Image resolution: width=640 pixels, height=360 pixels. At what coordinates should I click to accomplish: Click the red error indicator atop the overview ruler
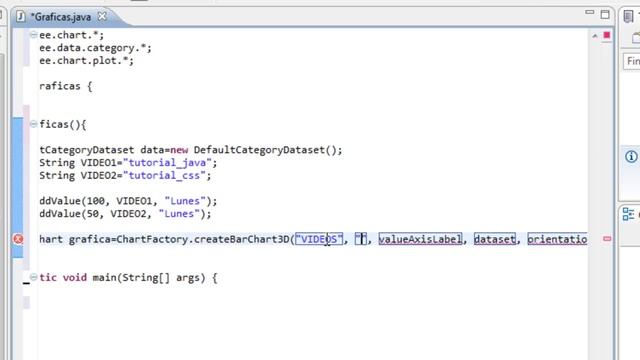coord(607,36)
